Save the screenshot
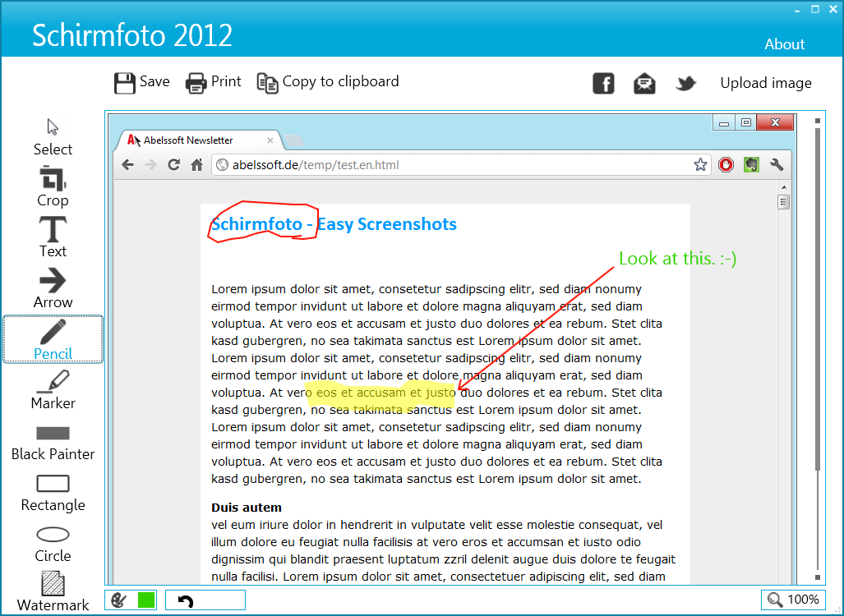Image resolution: width=844 pixels, height=616 pixels. [142, 82]
